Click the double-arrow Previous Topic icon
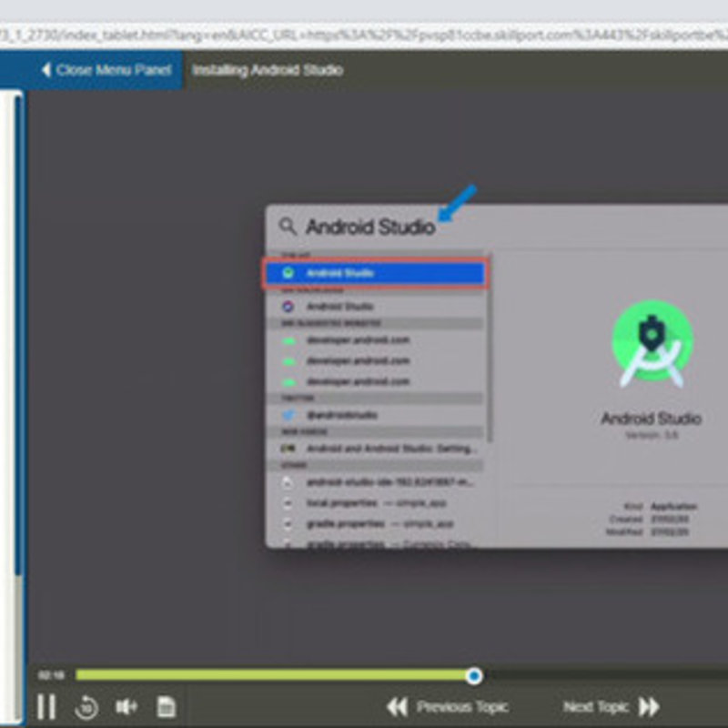 pos(397,707)
